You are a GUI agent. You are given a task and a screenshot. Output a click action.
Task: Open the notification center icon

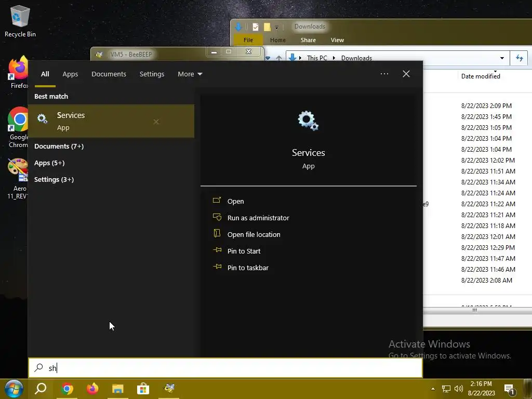coord(509,389)
